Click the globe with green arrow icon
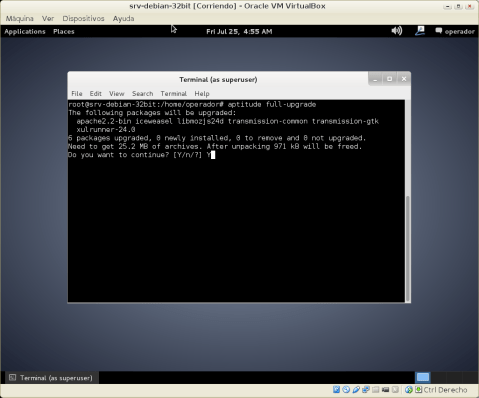This screenshot has width=479, height=398. click(409, 389)
